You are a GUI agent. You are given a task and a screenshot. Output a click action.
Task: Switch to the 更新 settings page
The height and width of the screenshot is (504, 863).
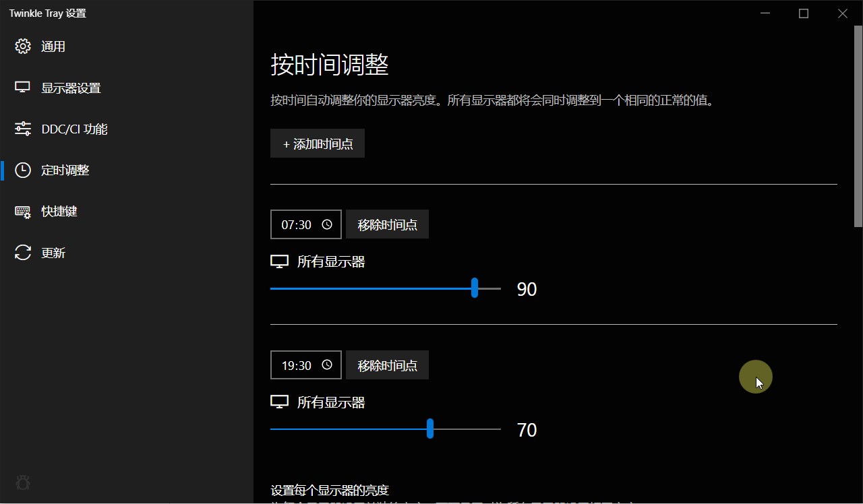pyautogui.click(x=53, y=252)
